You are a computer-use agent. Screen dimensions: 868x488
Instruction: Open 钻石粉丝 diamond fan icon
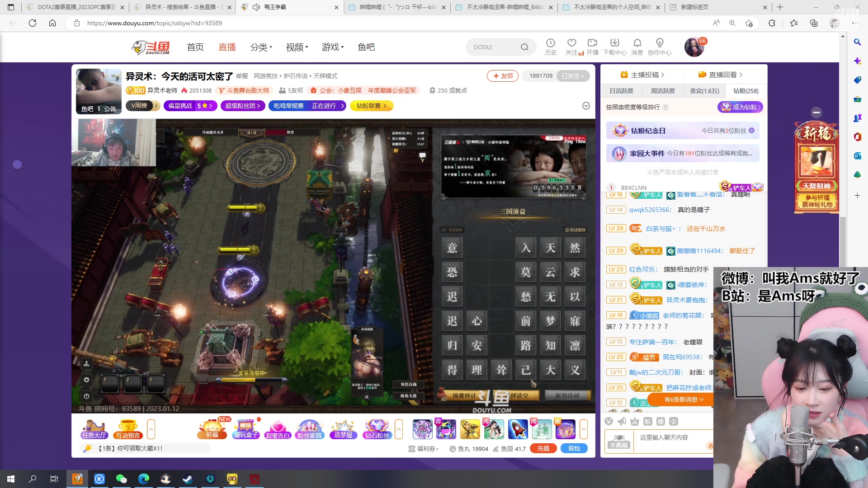click(377, 429)
